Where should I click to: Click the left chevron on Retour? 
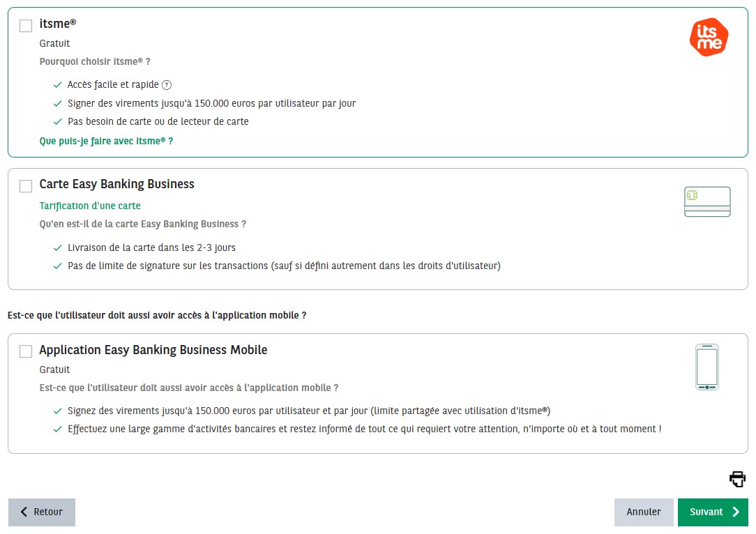click(x=24, y=512)
